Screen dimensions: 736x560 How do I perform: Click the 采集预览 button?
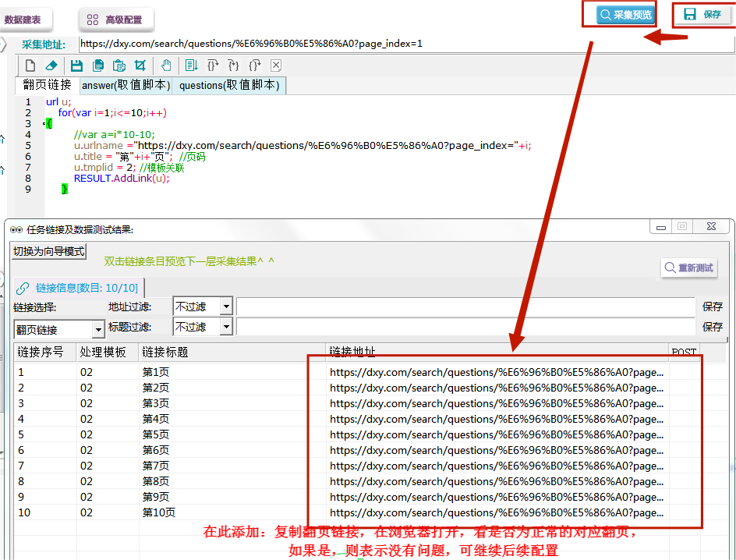tap(625, 15)
